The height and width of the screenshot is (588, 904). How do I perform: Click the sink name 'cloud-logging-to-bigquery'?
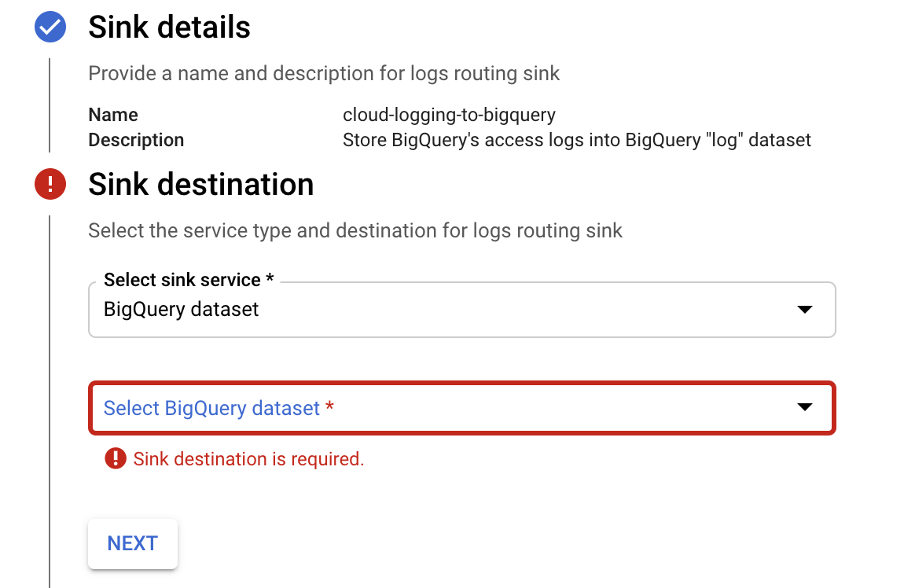pos(449,115)
